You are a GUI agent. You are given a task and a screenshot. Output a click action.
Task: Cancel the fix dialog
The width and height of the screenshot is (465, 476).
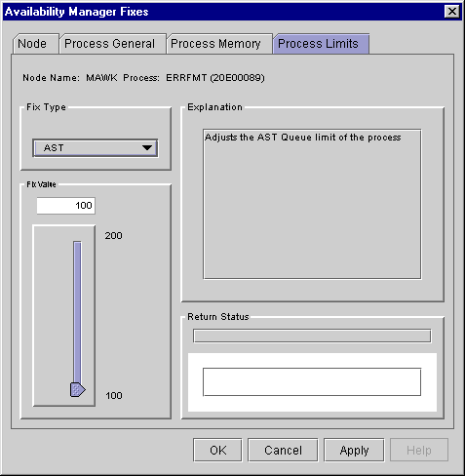click(283, 450)
